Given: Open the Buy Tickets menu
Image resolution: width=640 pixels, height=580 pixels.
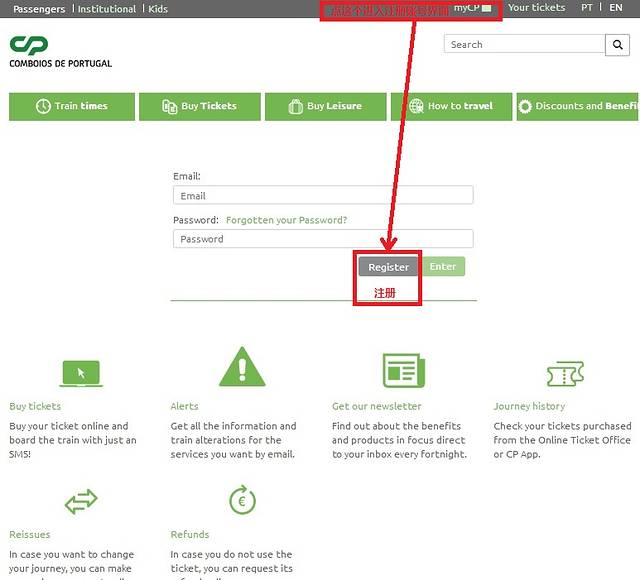Looking at the screenshot, I should tap(199, 106).
